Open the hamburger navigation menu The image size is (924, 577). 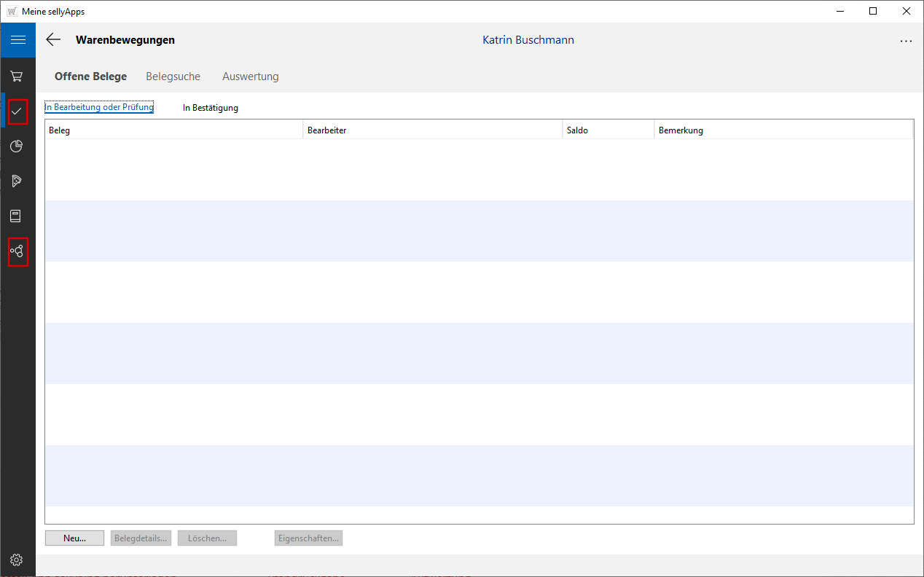point(17,40)
